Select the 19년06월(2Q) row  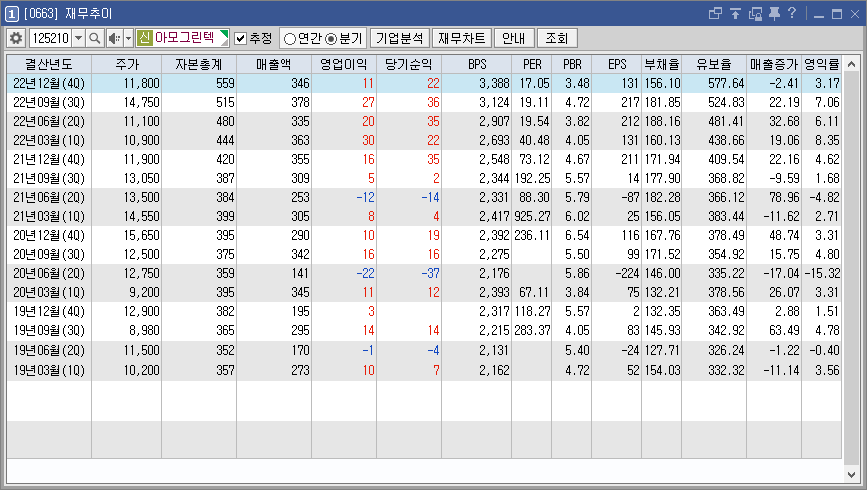pos(424,350)
